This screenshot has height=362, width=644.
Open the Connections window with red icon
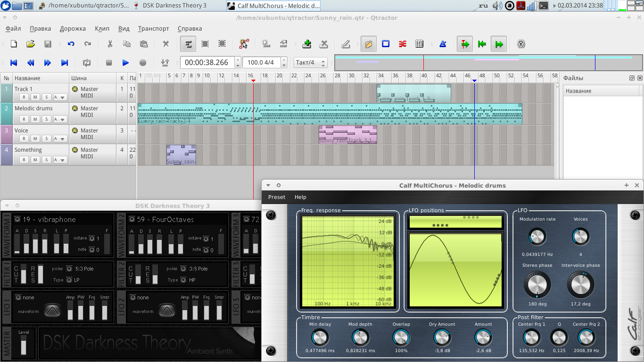pos(403,44)
